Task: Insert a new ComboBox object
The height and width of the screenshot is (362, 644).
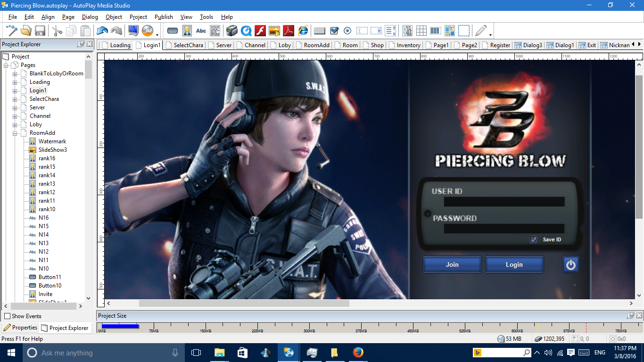Action: point(376,31)
